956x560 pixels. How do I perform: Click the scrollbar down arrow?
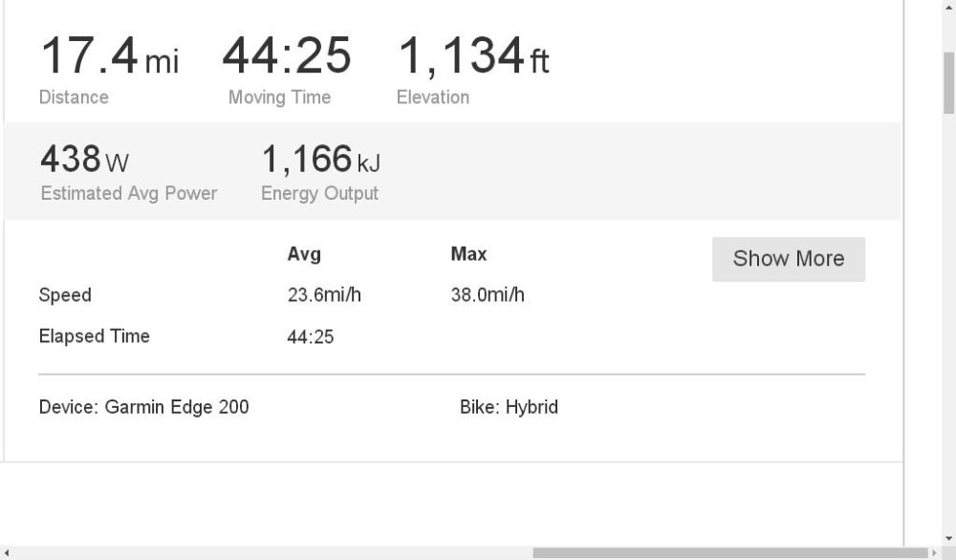tap(949, 538)
